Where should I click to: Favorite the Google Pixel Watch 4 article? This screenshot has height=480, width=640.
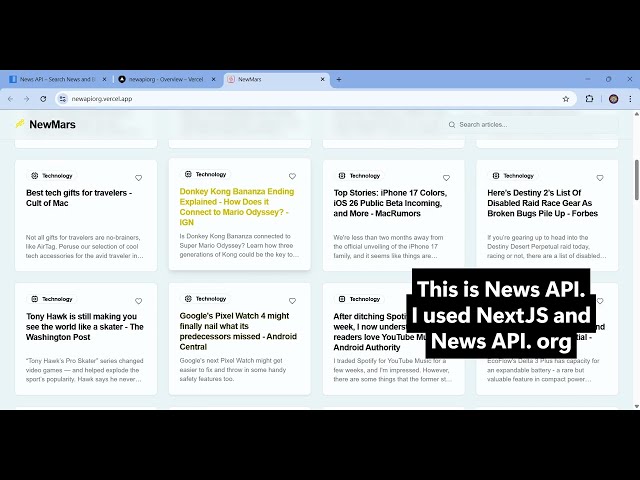coord(292,301)
